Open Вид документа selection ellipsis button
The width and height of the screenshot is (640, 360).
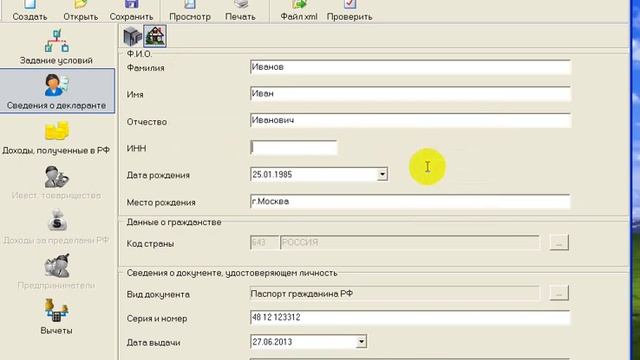point(559,293)
